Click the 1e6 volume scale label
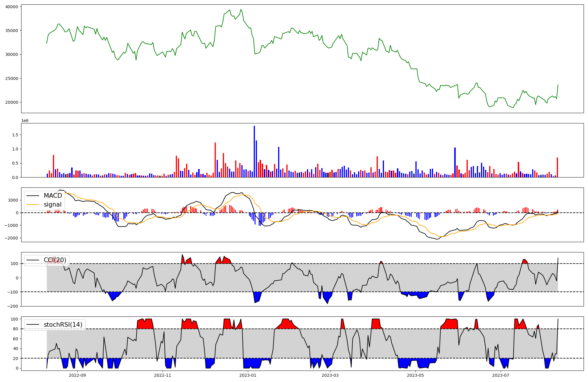The image size is (588, 382). tap(25, 121)
